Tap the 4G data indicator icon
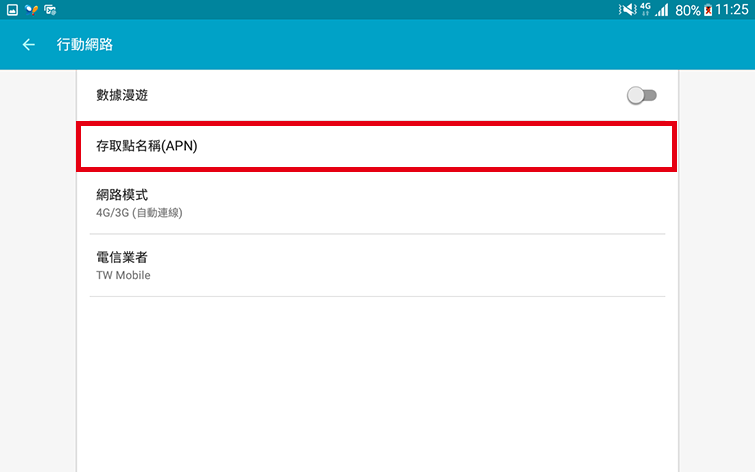This screenshot has width=755, height=472. click(645, 9)
